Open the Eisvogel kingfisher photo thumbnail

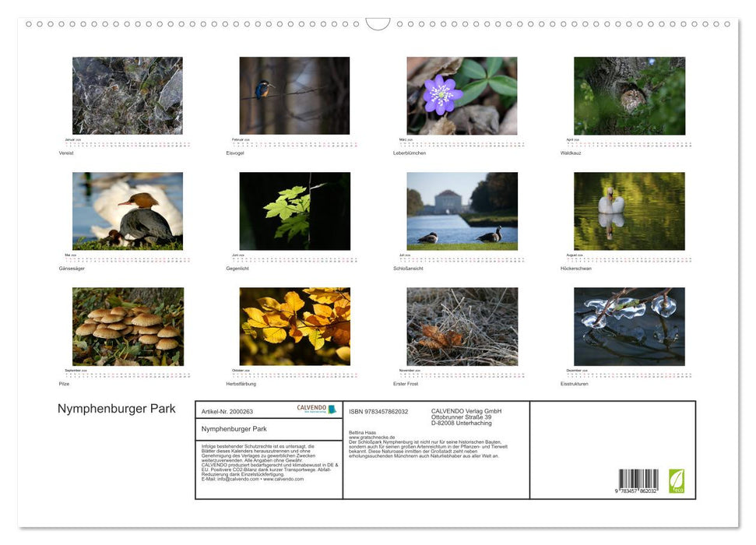point(293,95)
